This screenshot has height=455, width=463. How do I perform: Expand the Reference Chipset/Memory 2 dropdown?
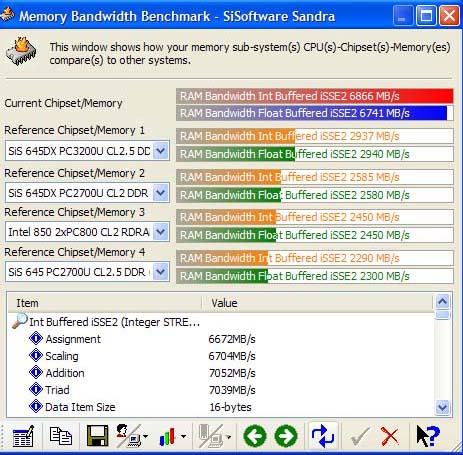pos(161,193)
